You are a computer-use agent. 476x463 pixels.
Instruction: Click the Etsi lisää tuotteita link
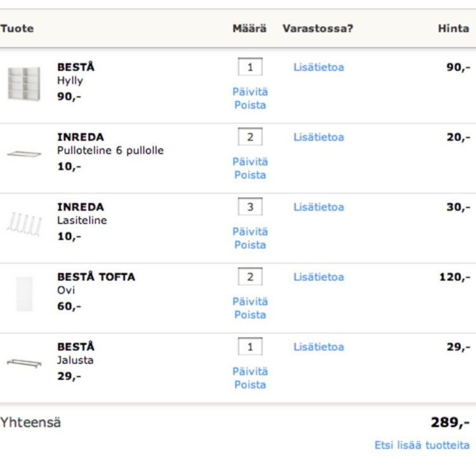[x=422, y=445]
